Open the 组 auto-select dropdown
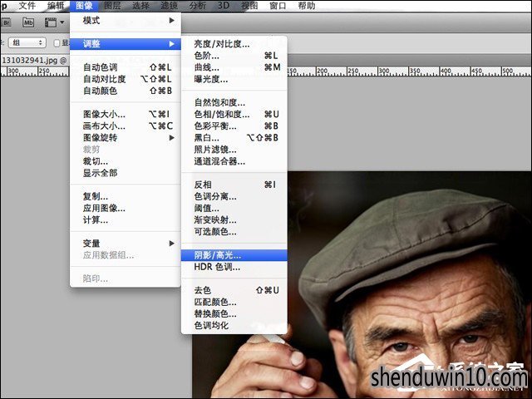 pos(27,42)
